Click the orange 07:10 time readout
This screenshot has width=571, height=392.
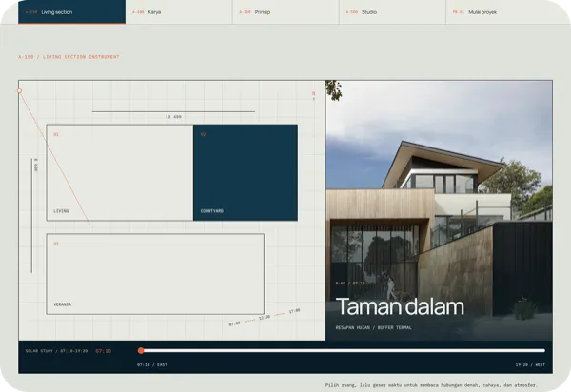click(104, 351)
